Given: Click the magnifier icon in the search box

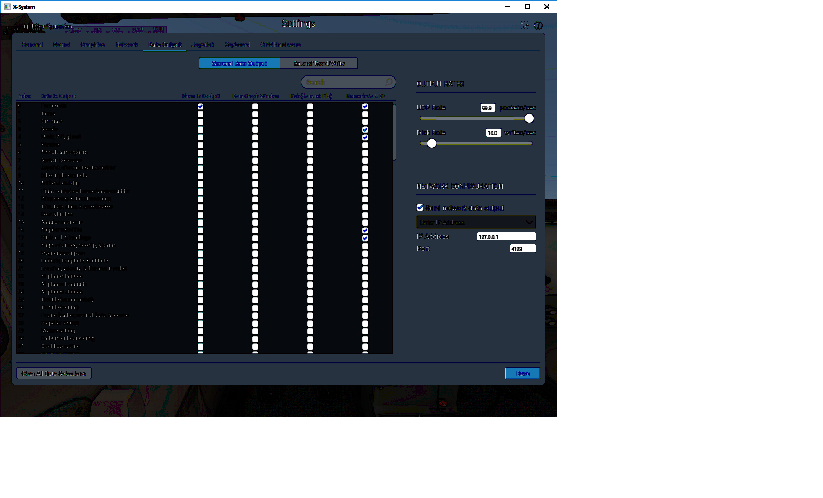Looking at the screenshot, I should 388,82.
